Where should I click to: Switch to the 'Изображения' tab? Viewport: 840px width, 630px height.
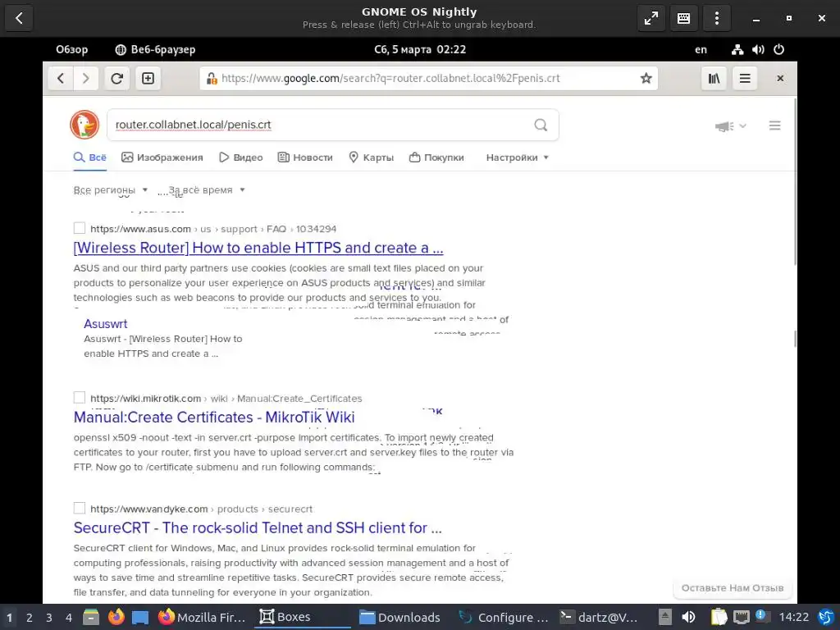162,157
